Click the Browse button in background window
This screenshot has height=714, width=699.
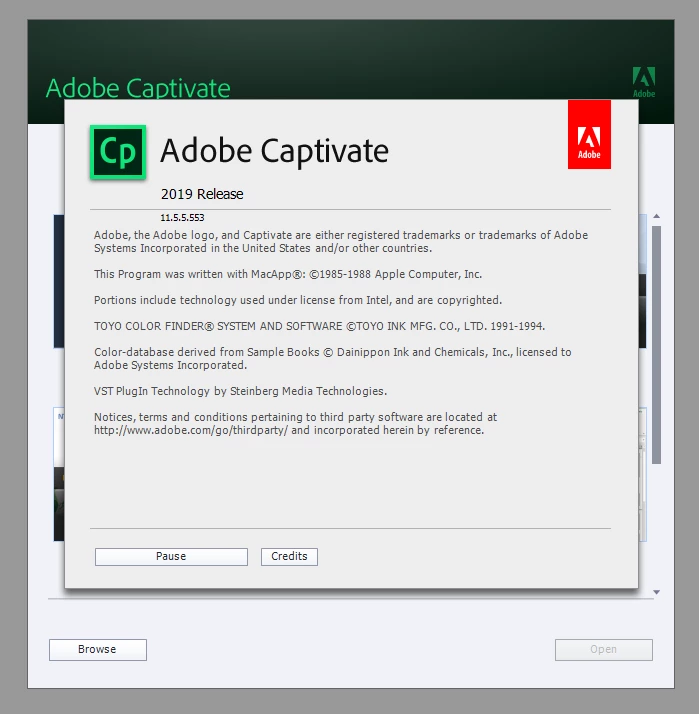click(98, 649)
